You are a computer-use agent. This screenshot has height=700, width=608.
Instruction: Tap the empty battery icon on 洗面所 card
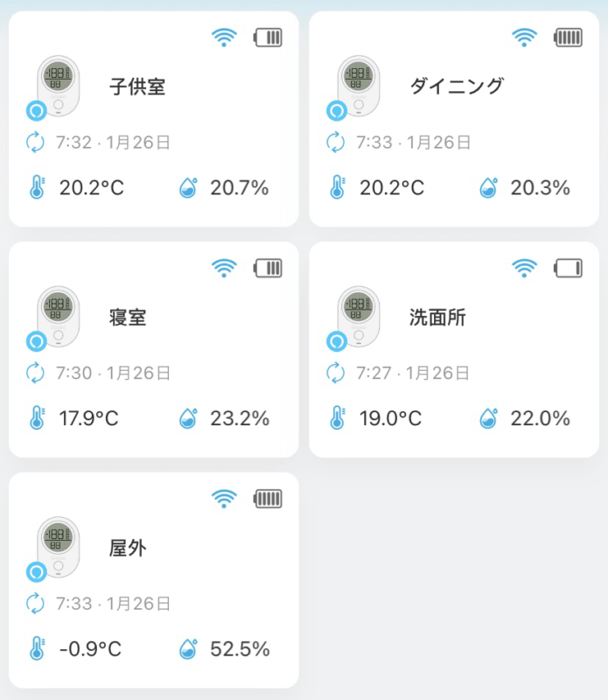(x=568, y=269)
